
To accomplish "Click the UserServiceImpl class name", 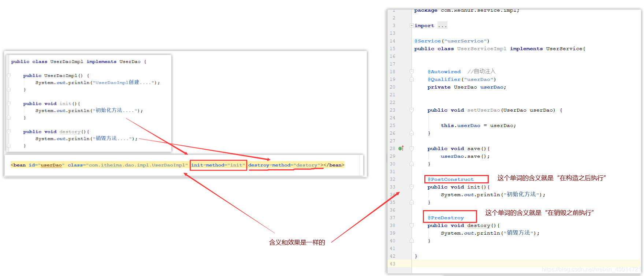I will pyautogui.click(x=482, y=49).
